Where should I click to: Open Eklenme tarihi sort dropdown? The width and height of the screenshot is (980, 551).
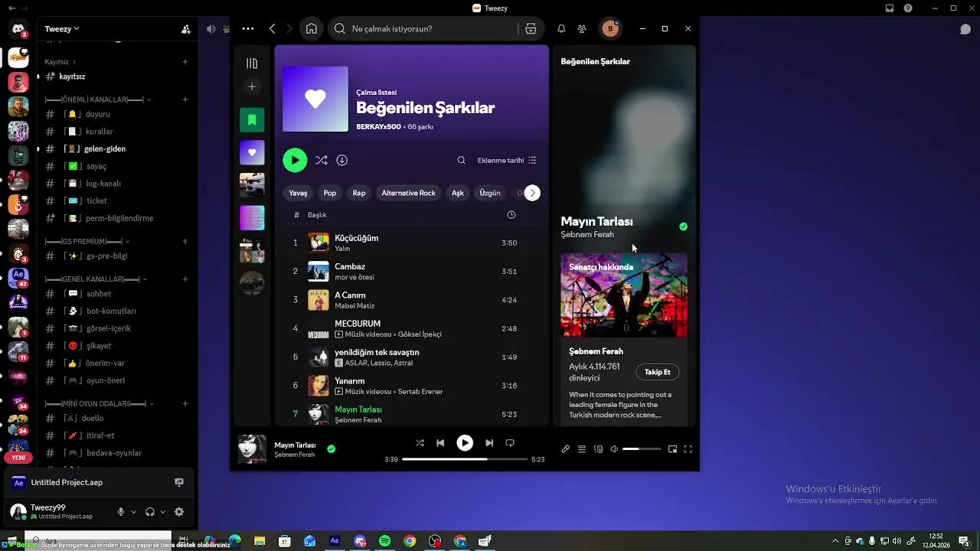coord(507,161)
